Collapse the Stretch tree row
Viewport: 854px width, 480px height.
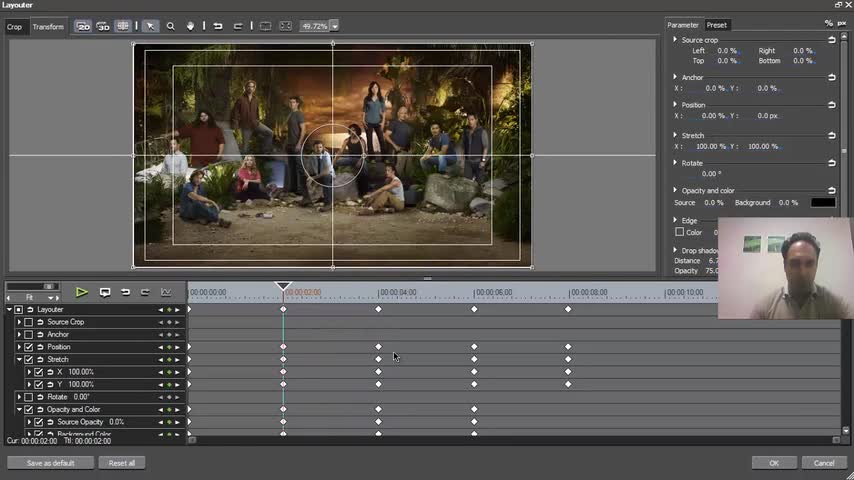19,360
